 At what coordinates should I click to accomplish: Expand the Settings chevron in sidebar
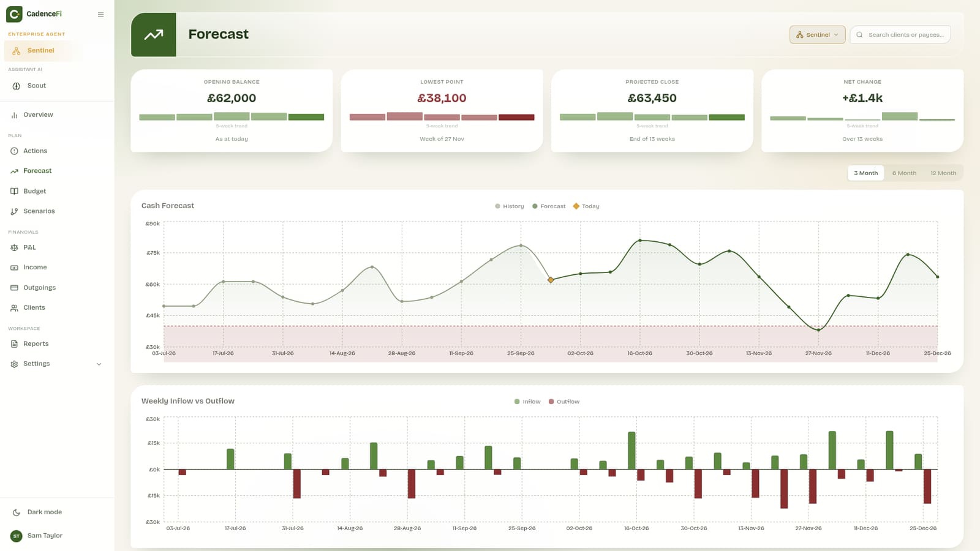99,364
